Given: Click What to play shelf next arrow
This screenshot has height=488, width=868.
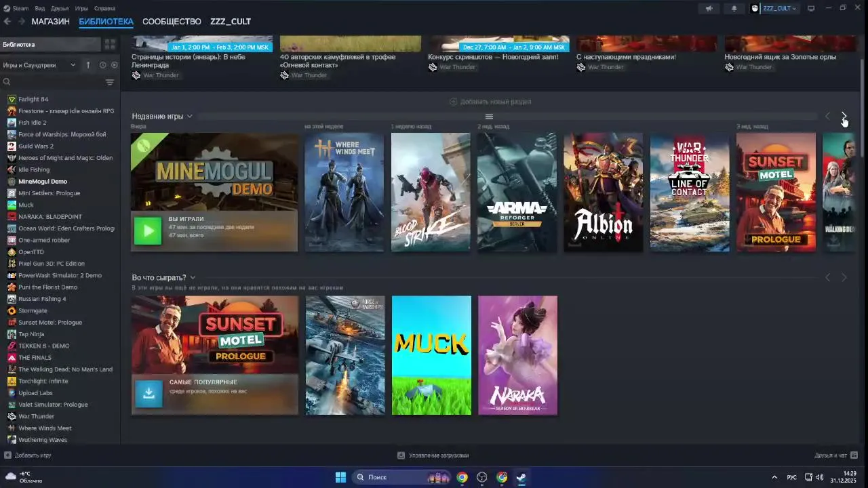Looking at the screenshot, I should (x=844, y=278).
